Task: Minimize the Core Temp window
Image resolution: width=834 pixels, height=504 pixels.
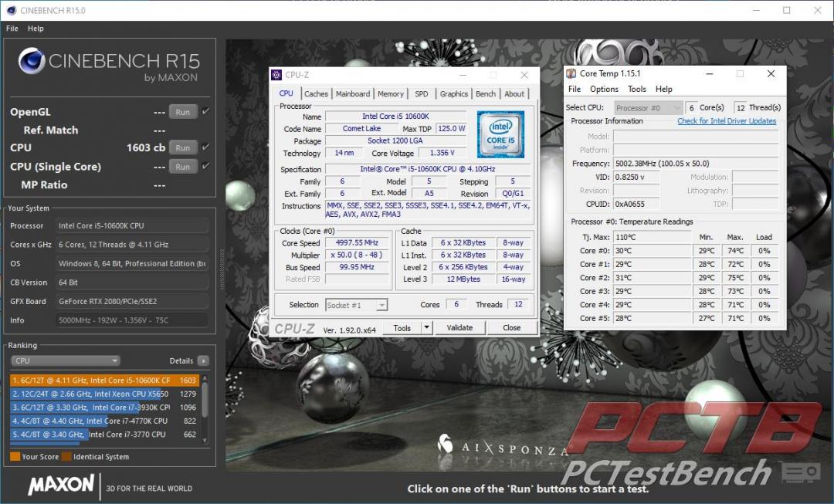Action: (x=709, y=74)
